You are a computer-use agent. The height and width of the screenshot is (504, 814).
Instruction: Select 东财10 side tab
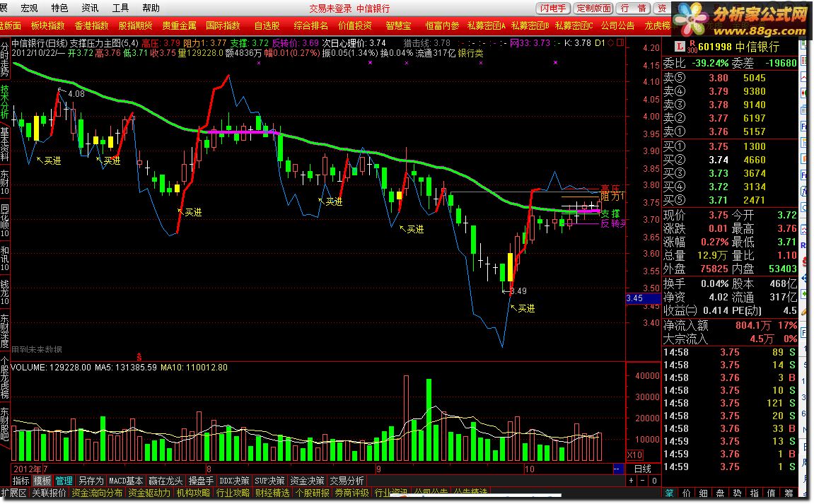tap(5, 182)
